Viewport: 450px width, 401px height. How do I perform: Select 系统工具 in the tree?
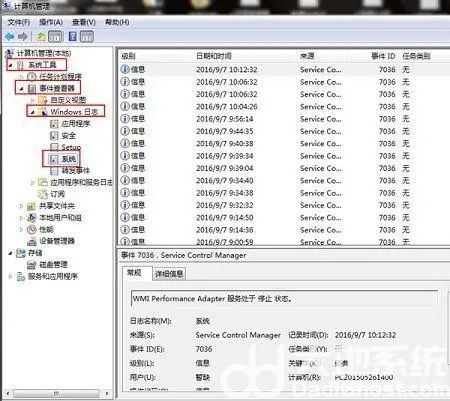[42, 65]
